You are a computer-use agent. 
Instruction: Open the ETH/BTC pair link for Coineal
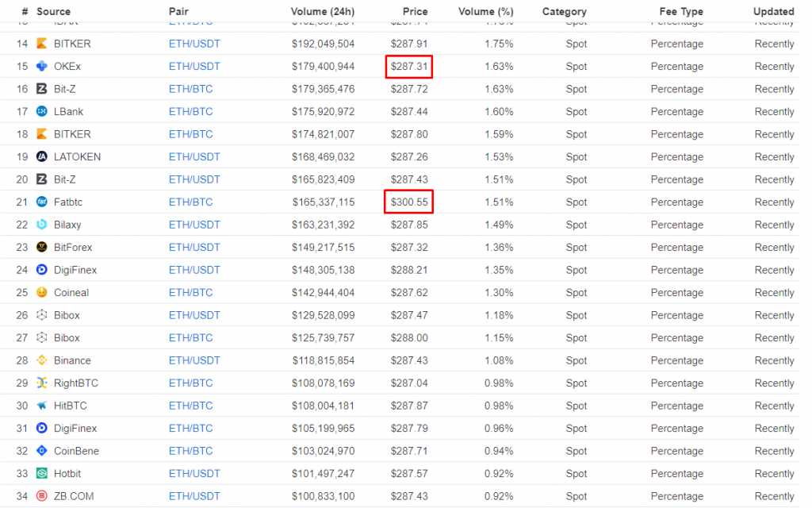point(191,292)
